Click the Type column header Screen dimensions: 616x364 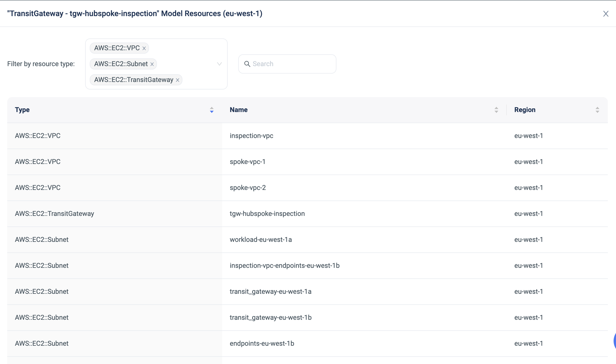tap(22, 110)
